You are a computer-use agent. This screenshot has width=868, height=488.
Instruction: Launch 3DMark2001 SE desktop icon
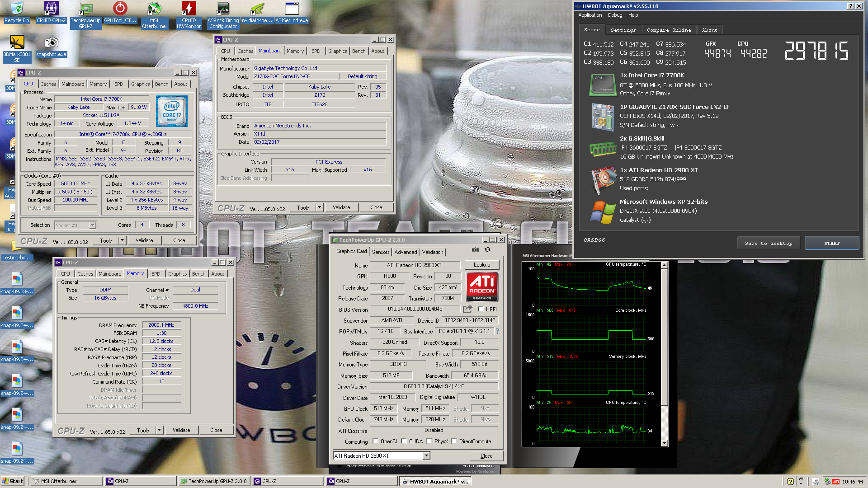click(x=17, y=49)
